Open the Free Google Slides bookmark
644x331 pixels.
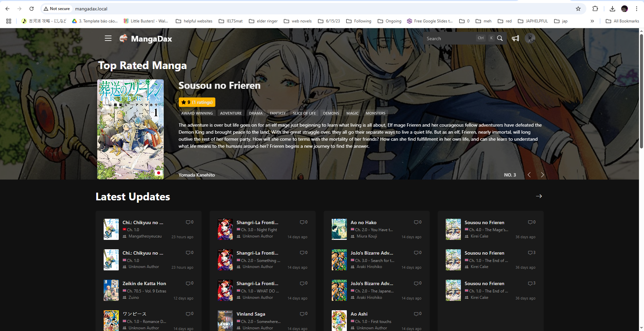(430, 21)
